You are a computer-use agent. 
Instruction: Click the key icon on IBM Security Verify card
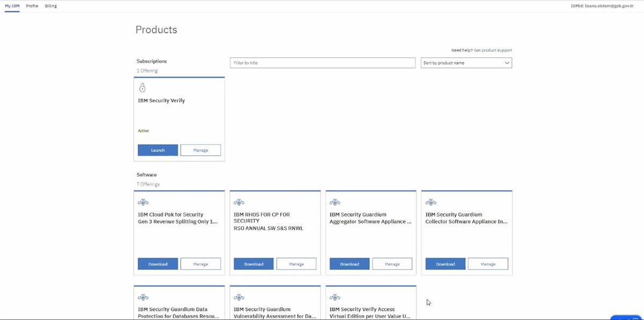tap(142, 87)
